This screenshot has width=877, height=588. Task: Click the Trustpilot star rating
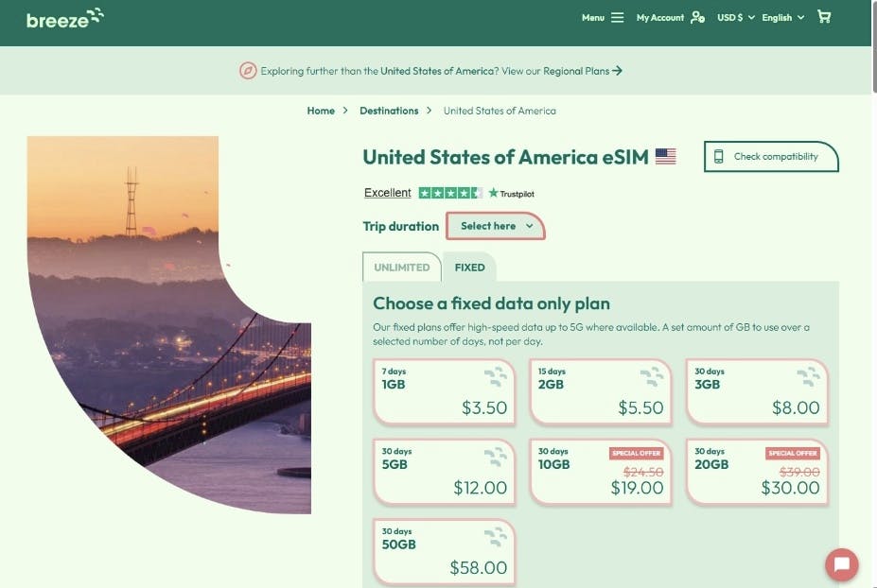(450, 193)
